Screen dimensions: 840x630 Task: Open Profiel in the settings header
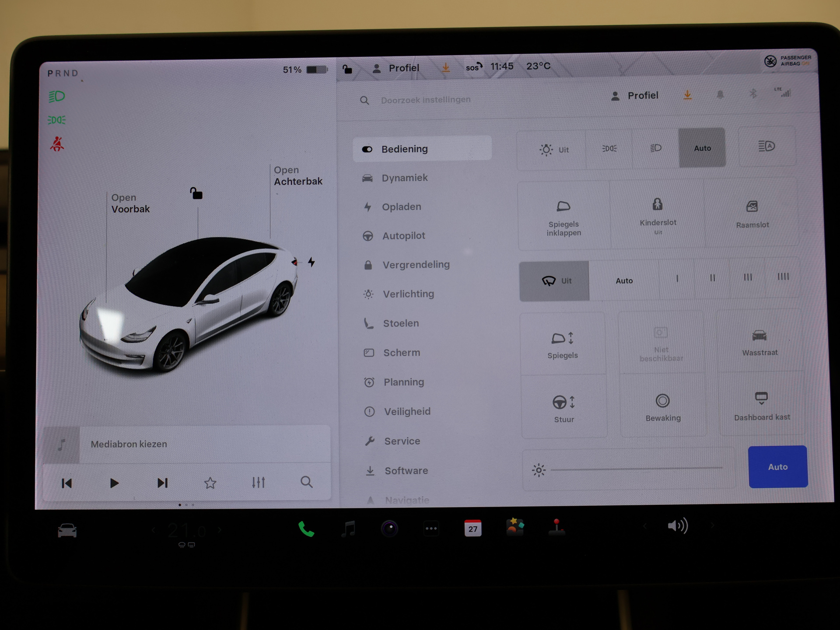634,96
